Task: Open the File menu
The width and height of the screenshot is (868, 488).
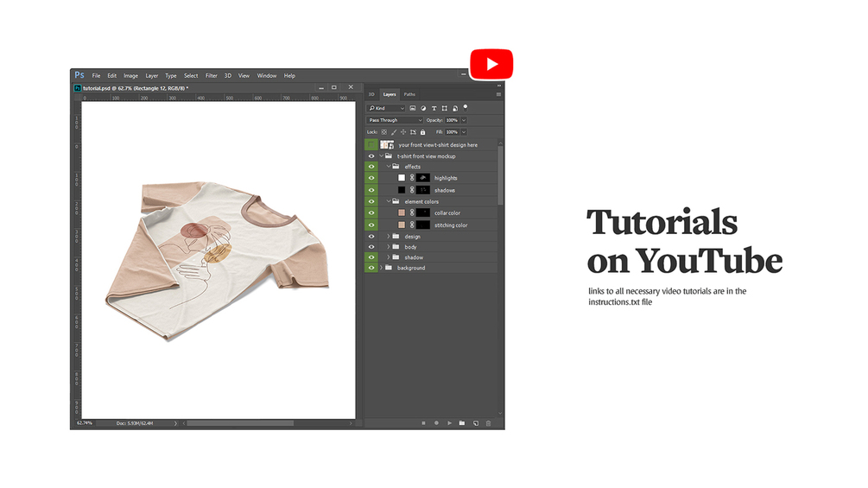Action: [x=97, y=76]
